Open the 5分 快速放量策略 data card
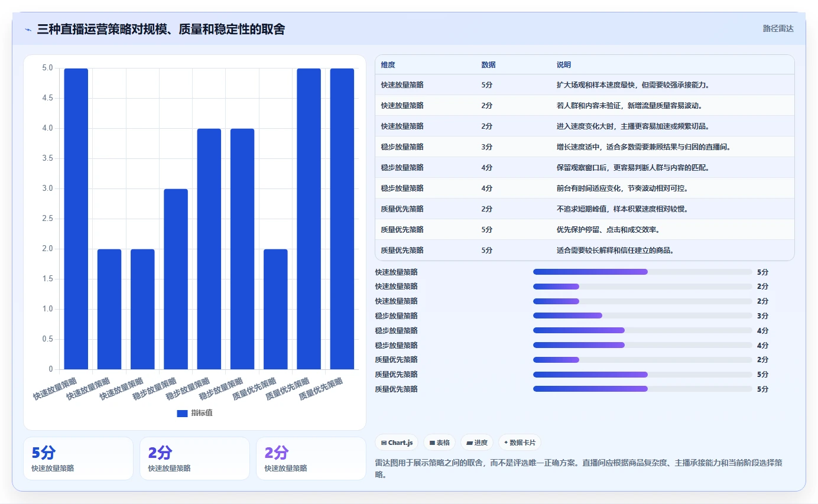Image resolution: width=818 pixels, height=504 pixels. click(x=78, y=459)
